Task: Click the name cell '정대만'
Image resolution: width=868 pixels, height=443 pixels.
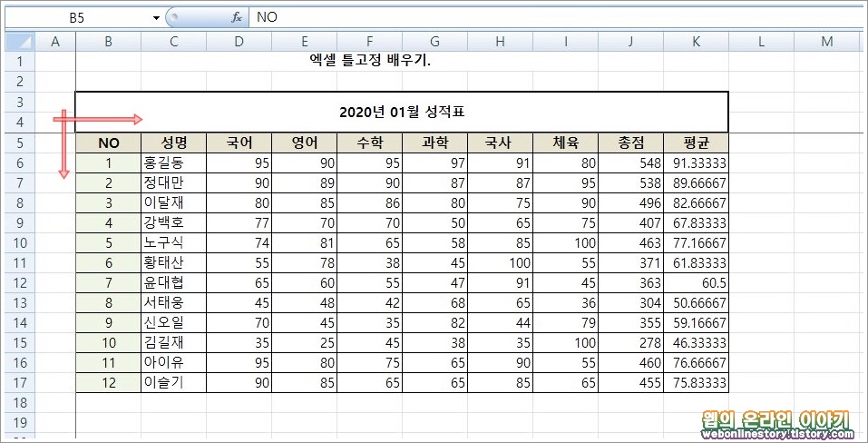Action: pos(174,183)
